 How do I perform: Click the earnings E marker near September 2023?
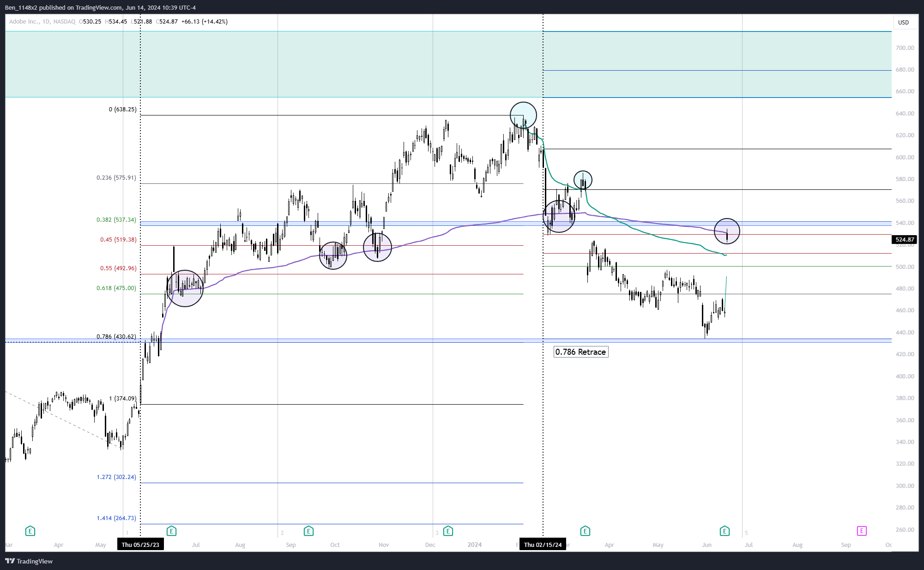308,531
